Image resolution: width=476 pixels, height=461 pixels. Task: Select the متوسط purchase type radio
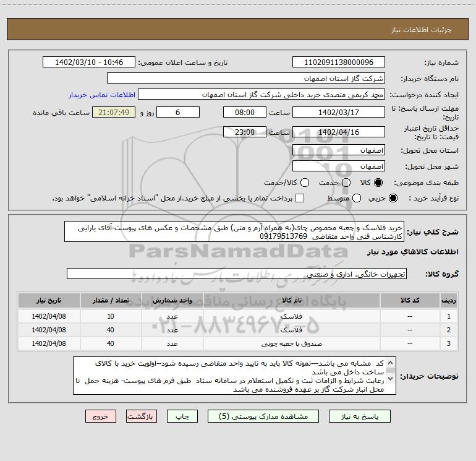point(357,198)
